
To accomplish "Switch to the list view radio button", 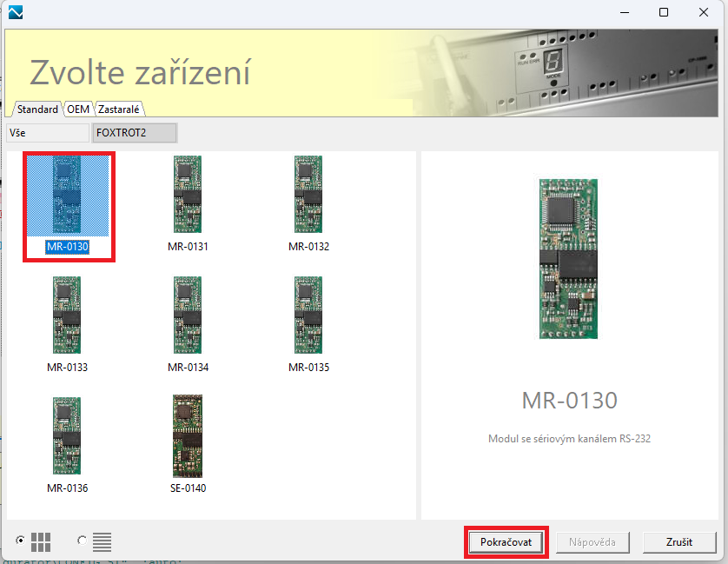I will (x=83, y=541).
